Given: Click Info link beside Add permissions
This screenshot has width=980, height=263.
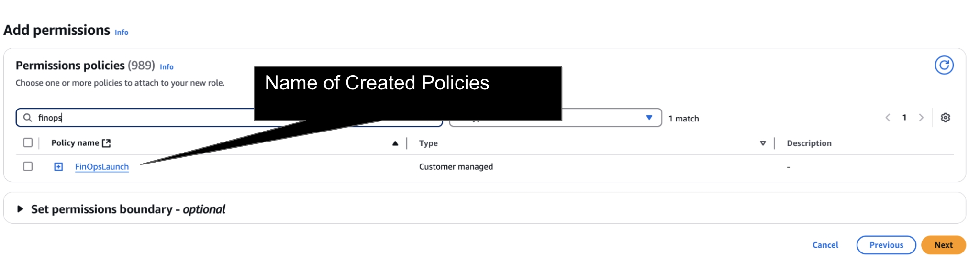Looking at the screenshot, I should [122, 33].
